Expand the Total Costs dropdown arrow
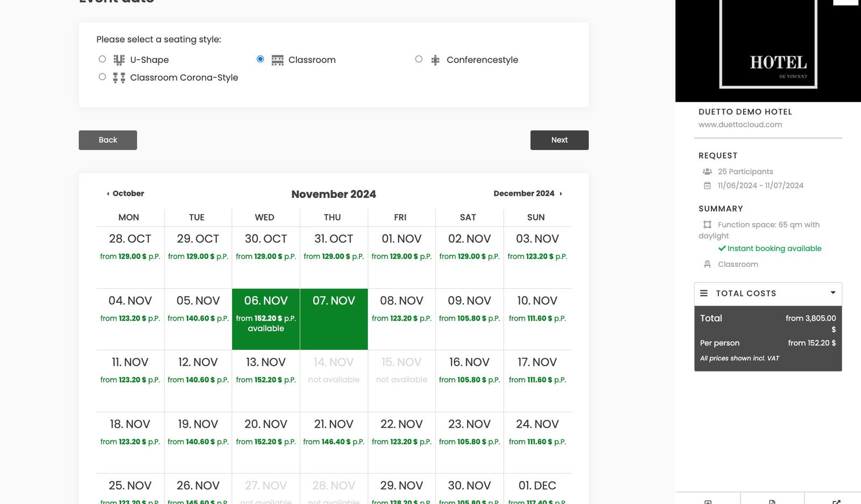861x504 pixels. (832, 293)
